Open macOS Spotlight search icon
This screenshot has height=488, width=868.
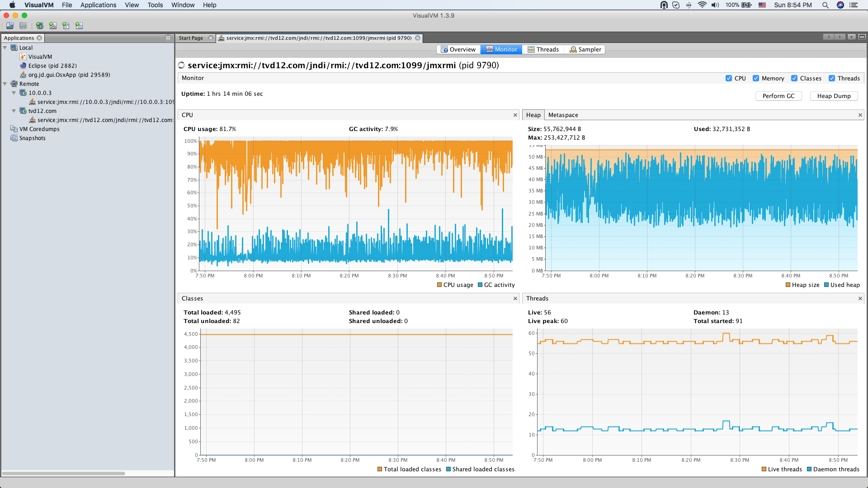pos(825,5)
